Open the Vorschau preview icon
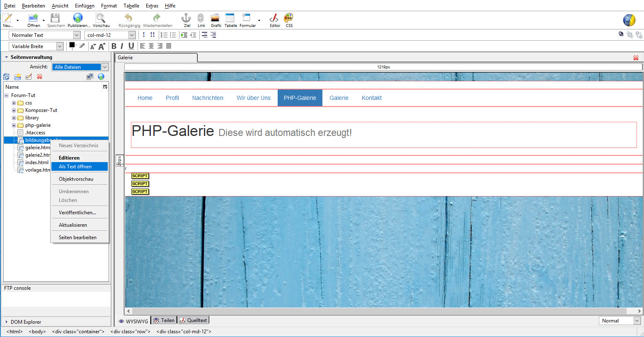The width and height of the screenshot is (644, 337). [x=101, y=18]
